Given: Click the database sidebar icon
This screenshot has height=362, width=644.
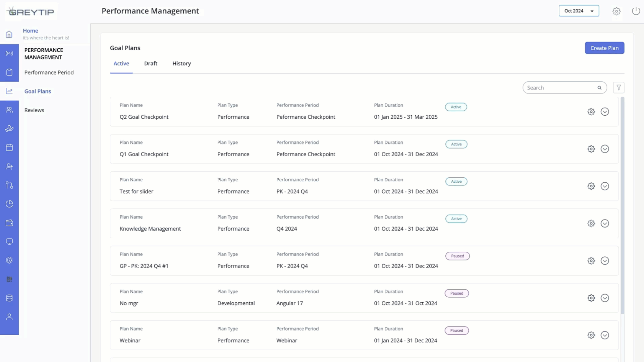Looking at the screenshot, I should click(9, 298).
